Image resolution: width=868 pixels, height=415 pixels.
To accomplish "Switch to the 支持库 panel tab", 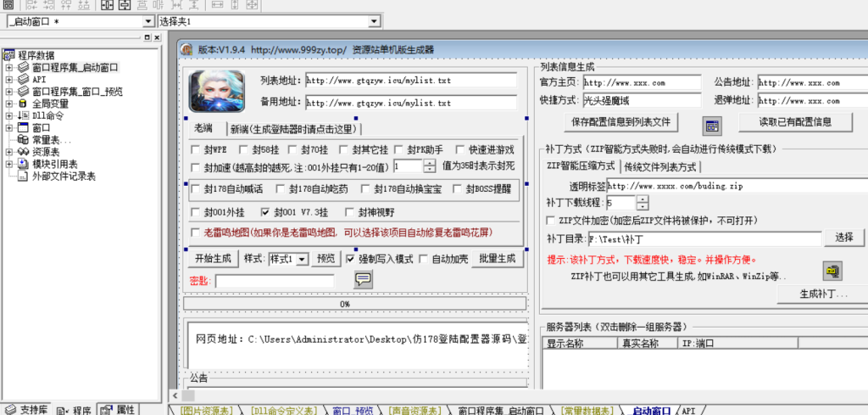I will (26, 410).
